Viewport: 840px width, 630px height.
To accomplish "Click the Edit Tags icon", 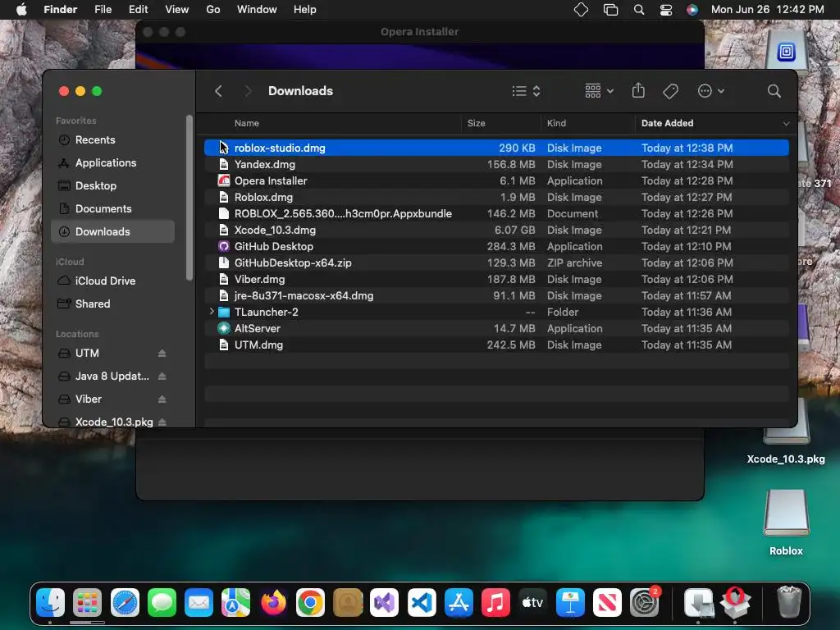I will pos(670,91).
